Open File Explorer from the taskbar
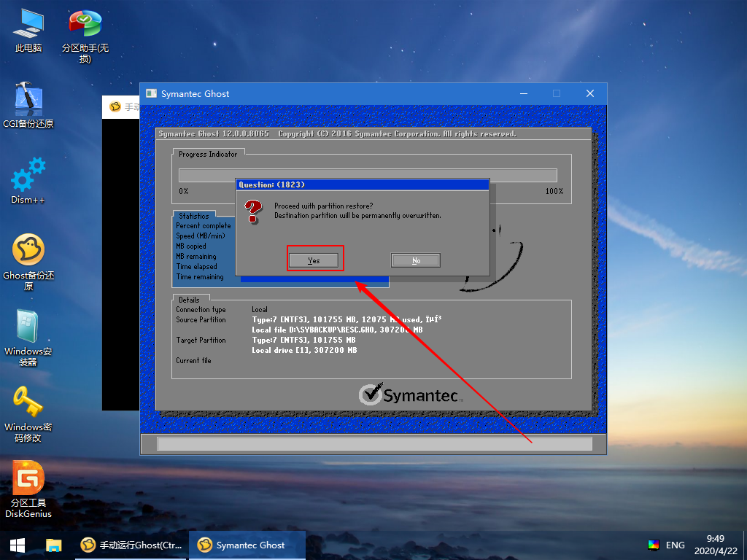Screen dimensions: 747x560 (x=54, y=545)
